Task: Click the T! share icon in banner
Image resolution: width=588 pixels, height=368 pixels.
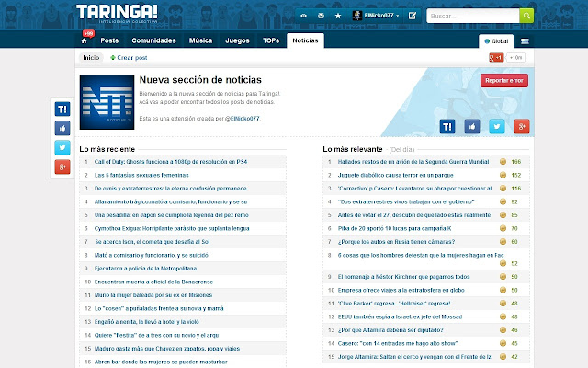Action: point(447,127)
